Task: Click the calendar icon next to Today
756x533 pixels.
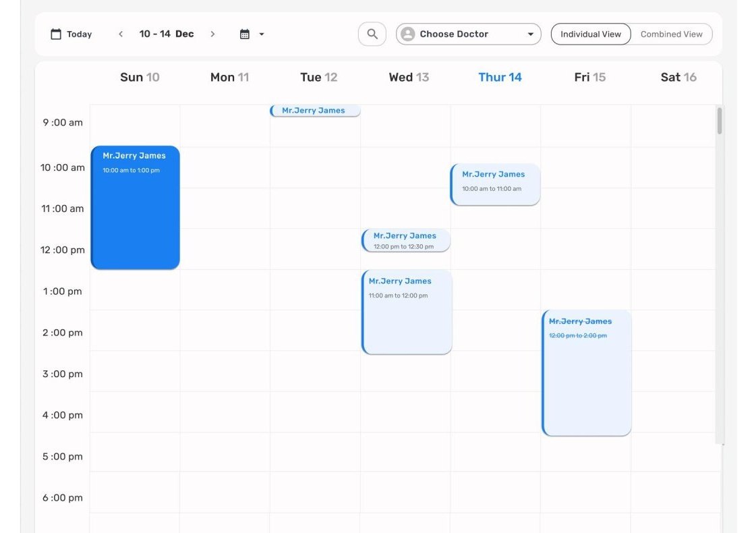Action: [57, 33]
